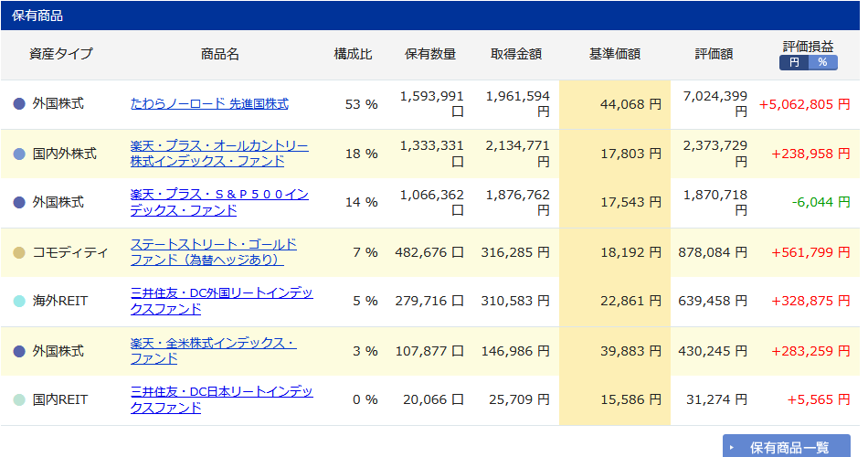This screenshot has height=457, width=868.
Task: Click the 国内REIT asset type label
Action: (60, 399)
